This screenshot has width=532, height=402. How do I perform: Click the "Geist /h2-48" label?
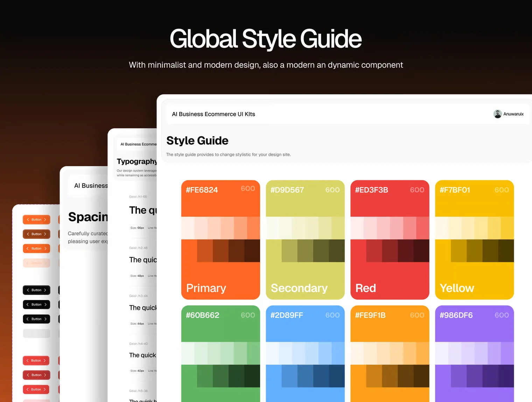click(138, 248)
